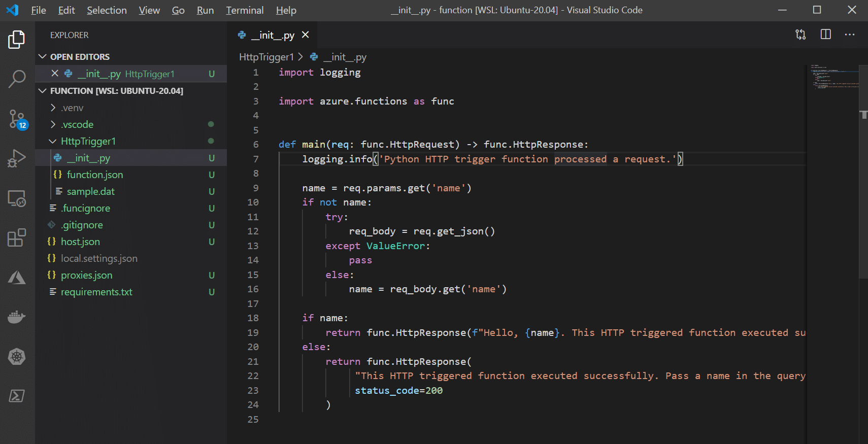Open Run and Debug view

point(17,158)
